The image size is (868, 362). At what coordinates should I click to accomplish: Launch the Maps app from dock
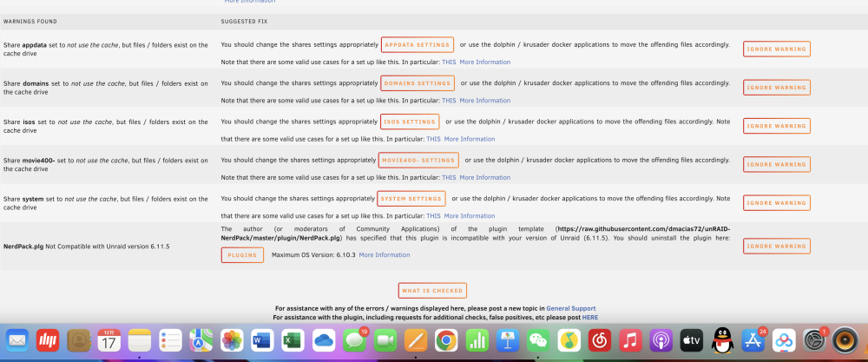pos(201,340)
